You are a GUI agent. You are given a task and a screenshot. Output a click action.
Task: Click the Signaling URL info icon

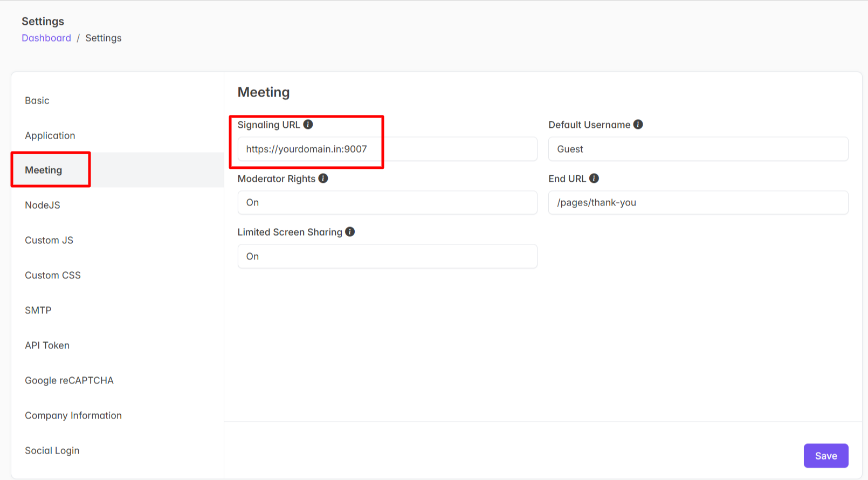click(308, 125)
